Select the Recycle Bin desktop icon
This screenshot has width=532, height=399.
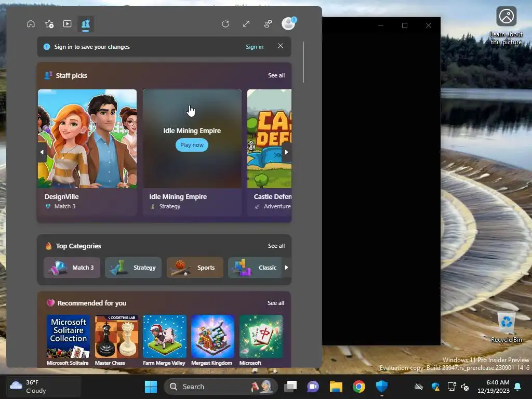(506, 327)
